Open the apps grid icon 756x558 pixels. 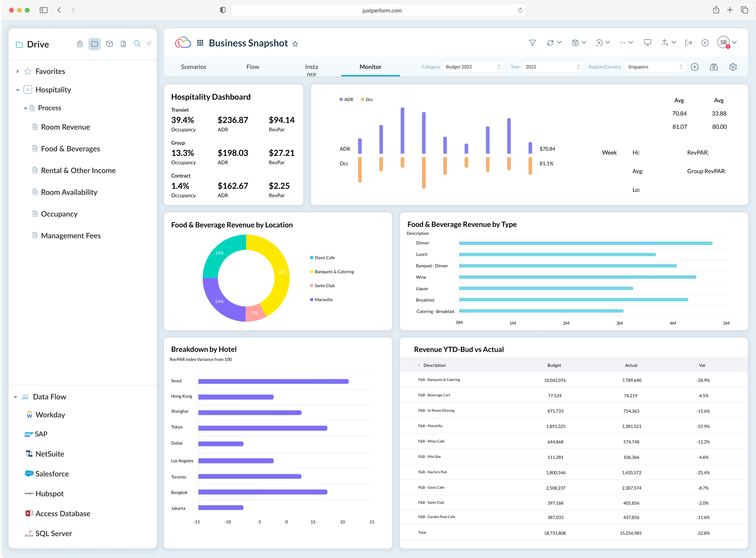tap(200, 43)
